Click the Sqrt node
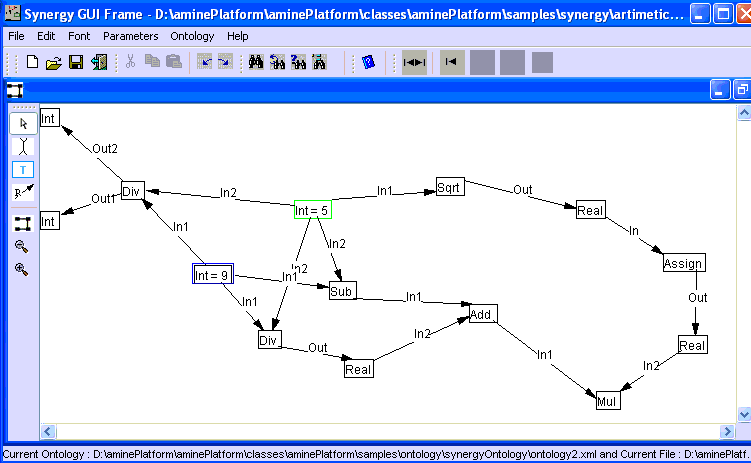 (450, 187)
